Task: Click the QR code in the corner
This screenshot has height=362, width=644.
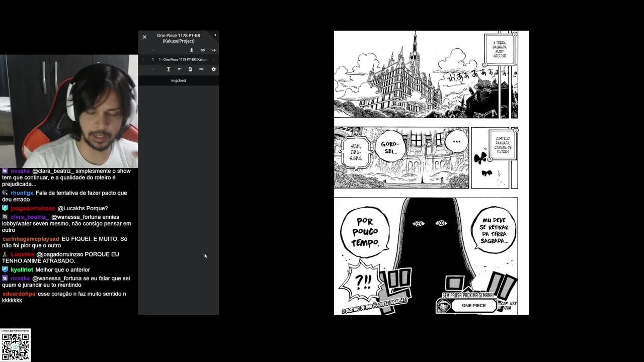Action: click(16, 346)
